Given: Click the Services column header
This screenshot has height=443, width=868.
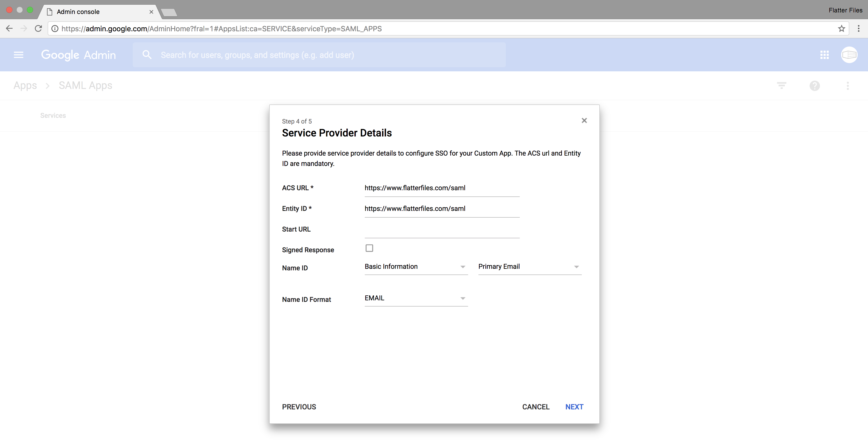Looking at the screenshot, I should (x=53, y=116).
